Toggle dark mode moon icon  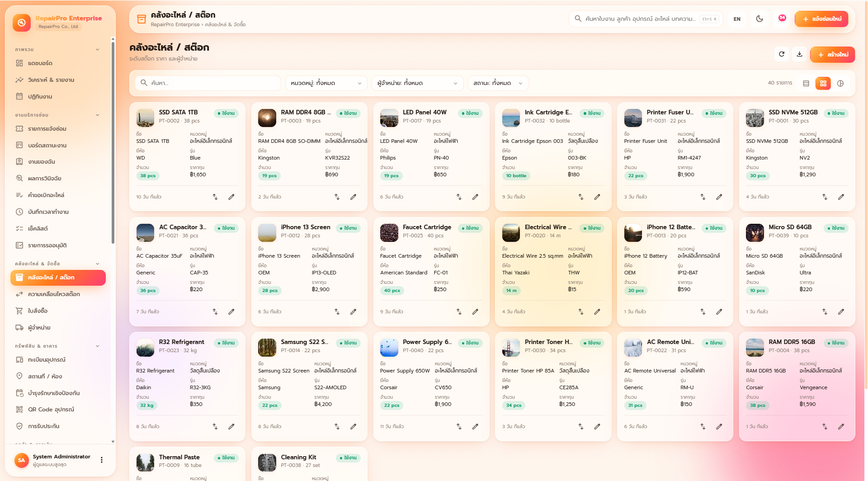coord(759,19)
